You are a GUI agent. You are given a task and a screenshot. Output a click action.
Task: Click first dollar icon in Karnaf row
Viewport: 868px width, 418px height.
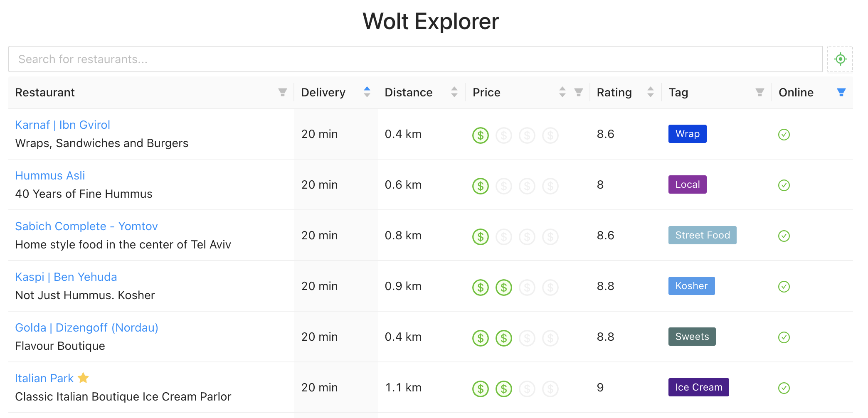tap(481, 135)
